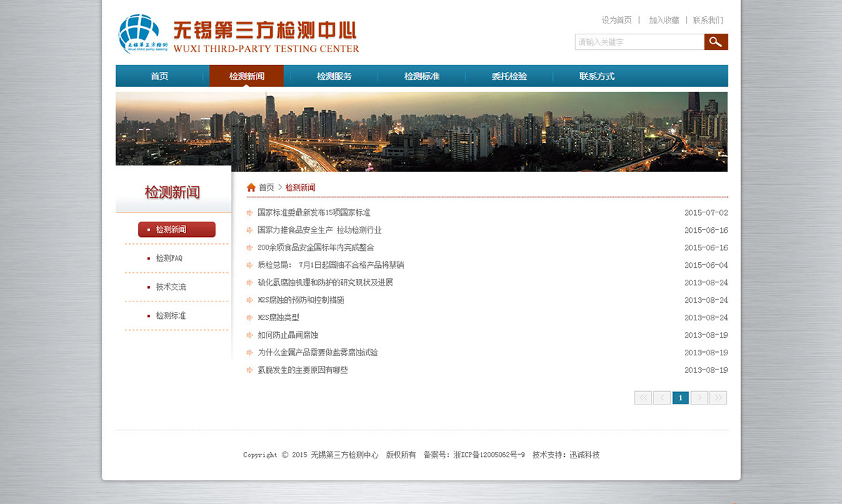Jump to the last page arrow
The image size is (842, 504).
coord(718,398)
